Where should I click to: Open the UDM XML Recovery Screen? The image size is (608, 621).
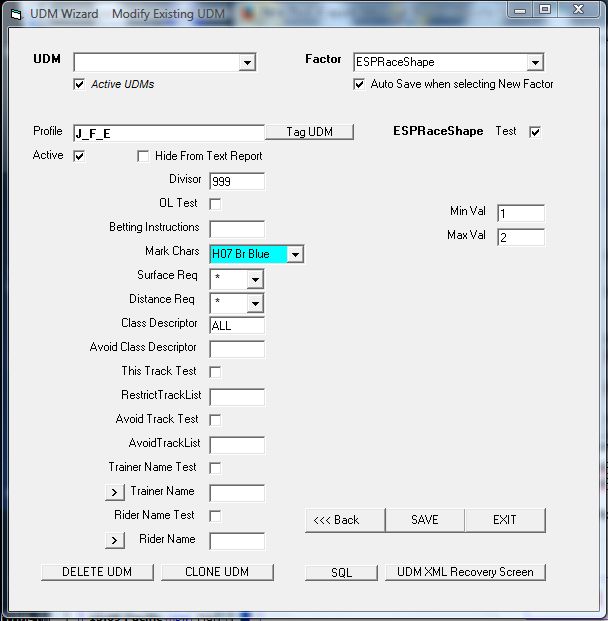click(465, 572)
